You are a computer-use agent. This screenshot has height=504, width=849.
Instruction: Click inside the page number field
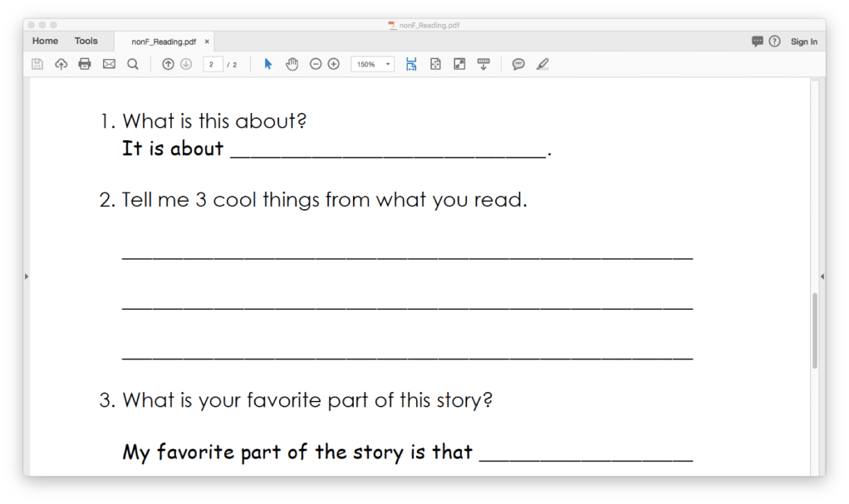click(x=212, y=64)
